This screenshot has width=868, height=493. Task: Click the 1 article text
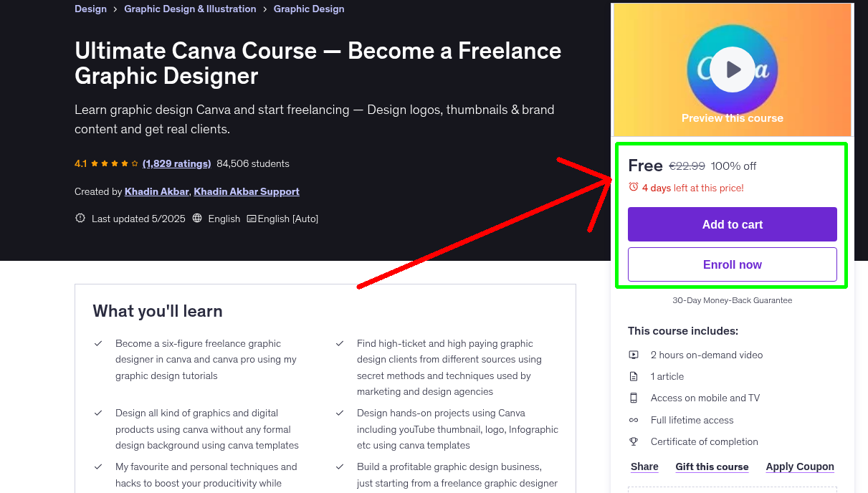coord(667,376)
